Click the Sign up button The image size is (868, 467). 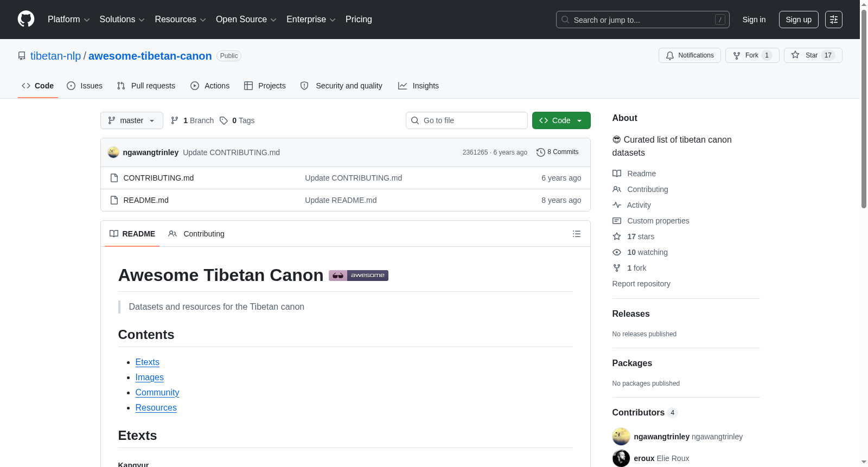point(799,20)
